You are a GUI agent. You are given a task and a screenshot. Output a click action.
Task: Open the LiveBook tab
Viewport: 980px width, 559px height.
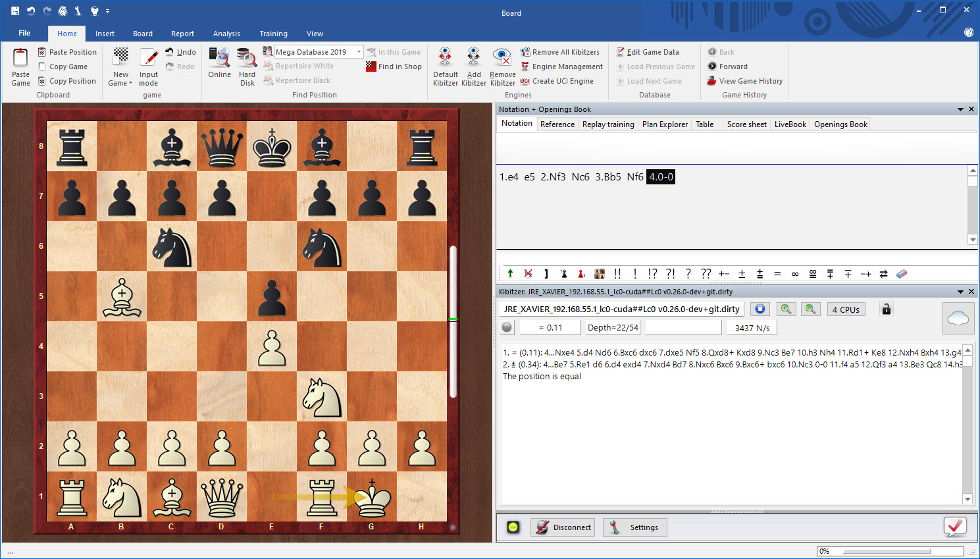[790, 124]
